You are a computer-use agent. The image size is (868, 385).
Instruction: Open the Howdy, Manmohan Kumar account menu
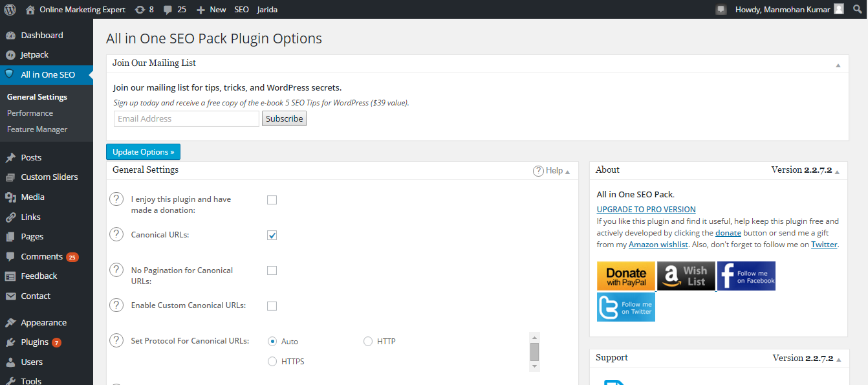(x=789, y=10)
